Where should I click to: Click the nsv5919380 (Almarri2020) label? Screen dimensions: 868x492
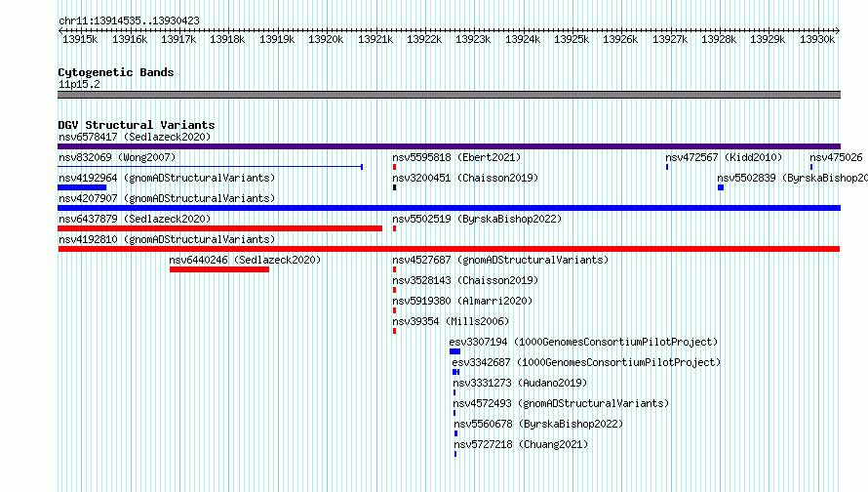[462, 301]
